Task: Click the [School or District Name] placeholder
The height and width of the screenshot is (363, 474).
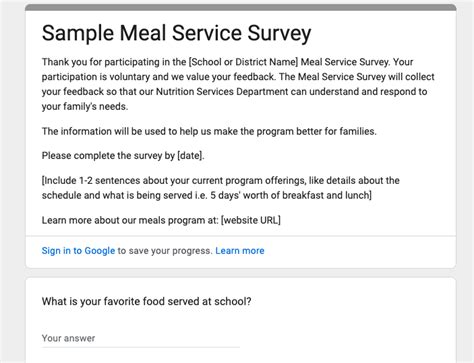Action: [243, 62]
